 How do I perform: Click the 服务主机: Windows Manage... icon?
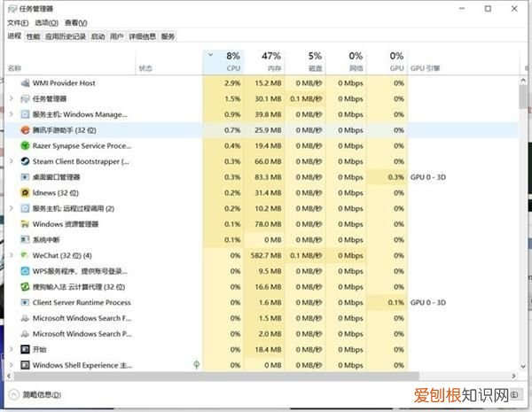tap(25, 114)
